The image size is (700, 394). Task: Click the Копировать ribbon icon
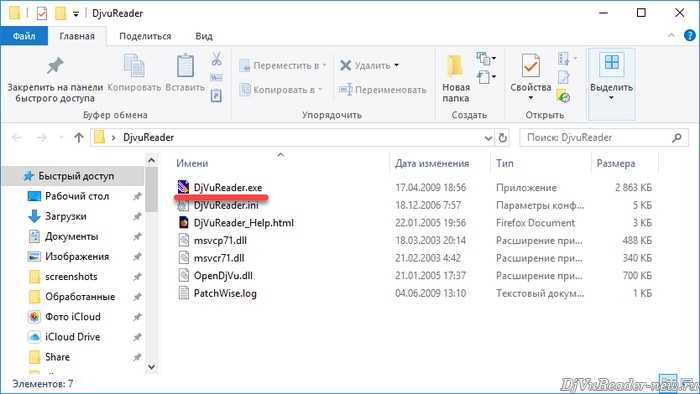tap(134, 66)
